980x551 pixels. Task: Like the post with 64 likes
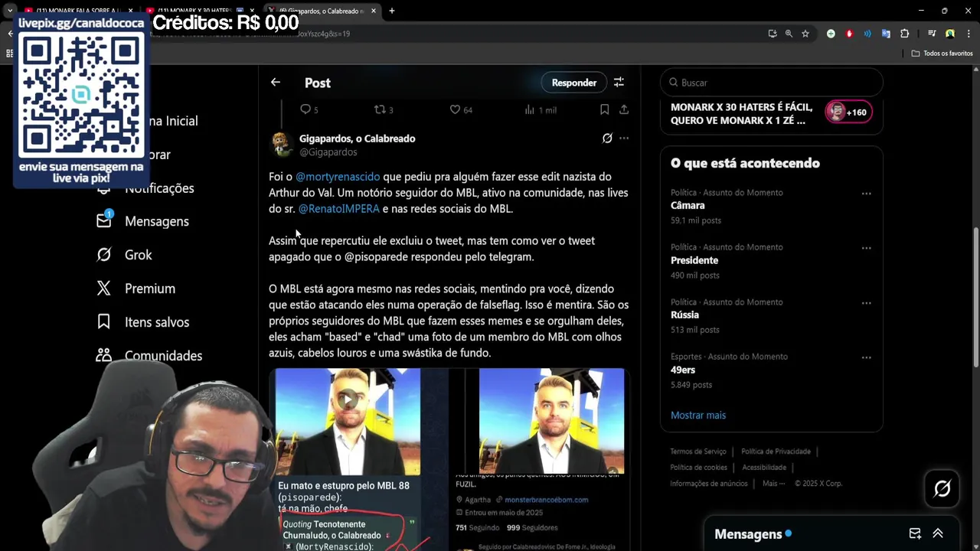[x=455, y=109]
